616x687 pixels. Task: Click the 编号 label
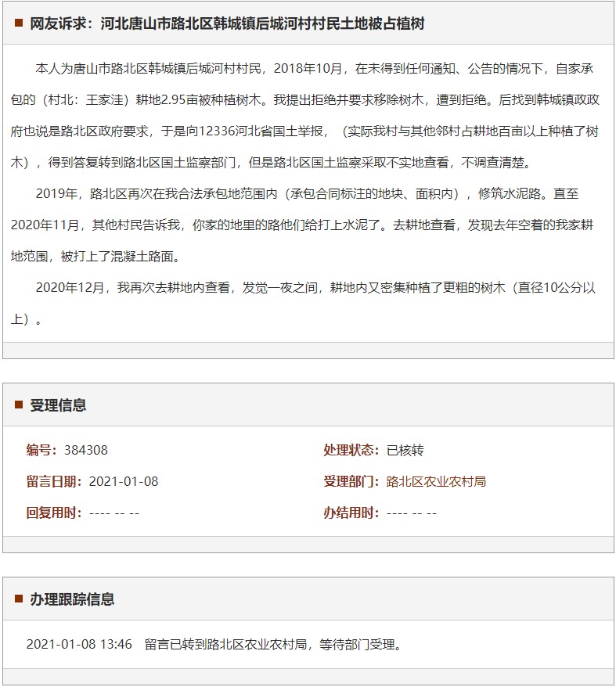[x=41, y=450]
